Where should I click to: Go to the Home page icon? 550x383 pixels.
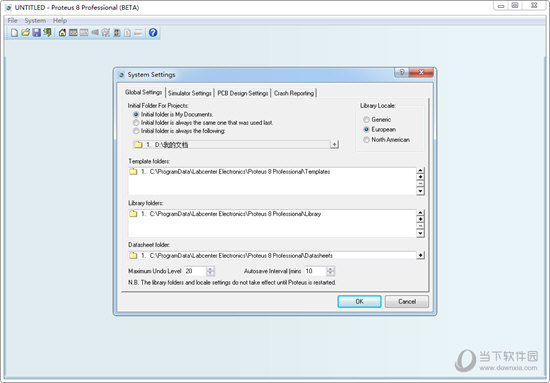tap(62, 33)
